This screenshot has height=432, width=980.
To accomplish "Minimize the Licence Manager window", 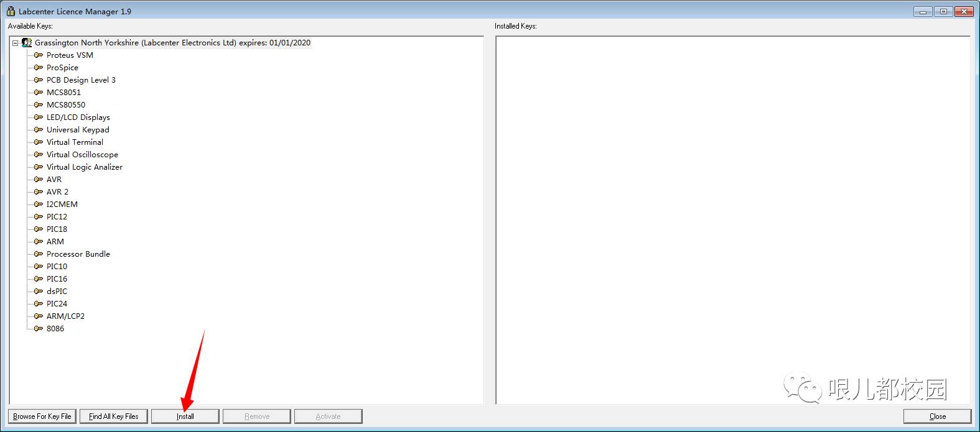I will (923, 11).
